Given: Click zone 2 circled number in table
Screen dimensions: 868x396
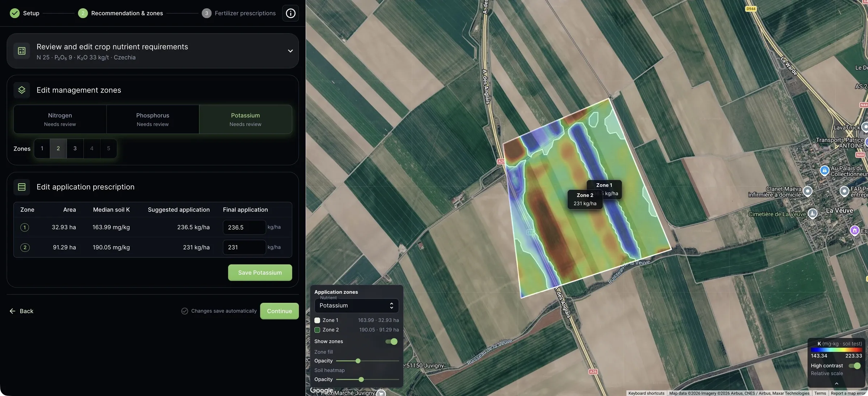Looking at the screenshot, I should 25,247.
